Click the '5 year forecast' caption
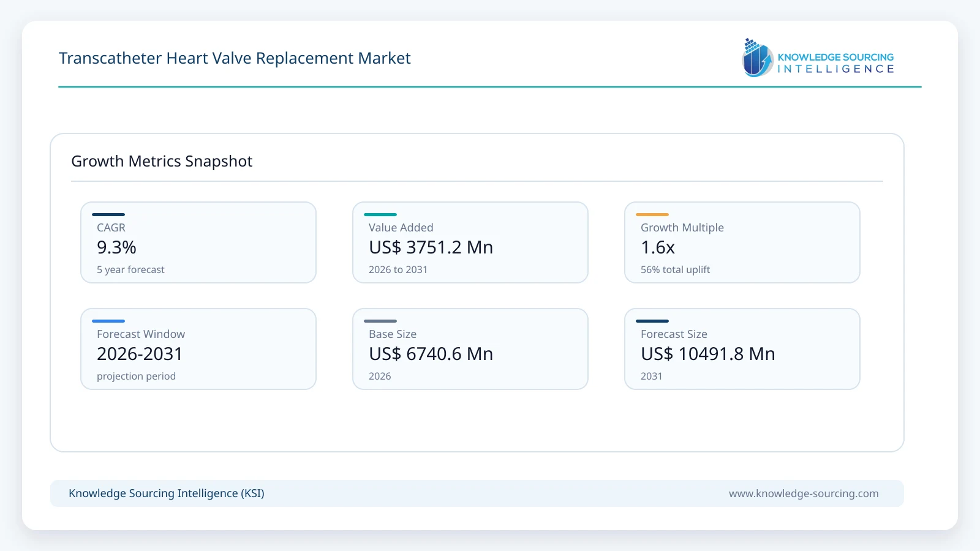This screenshot has height=551, width=980. [130, 269]
